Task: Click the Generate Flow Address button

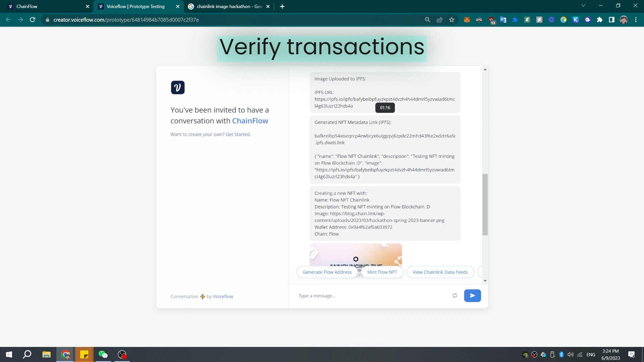Action: pos(327,272)
